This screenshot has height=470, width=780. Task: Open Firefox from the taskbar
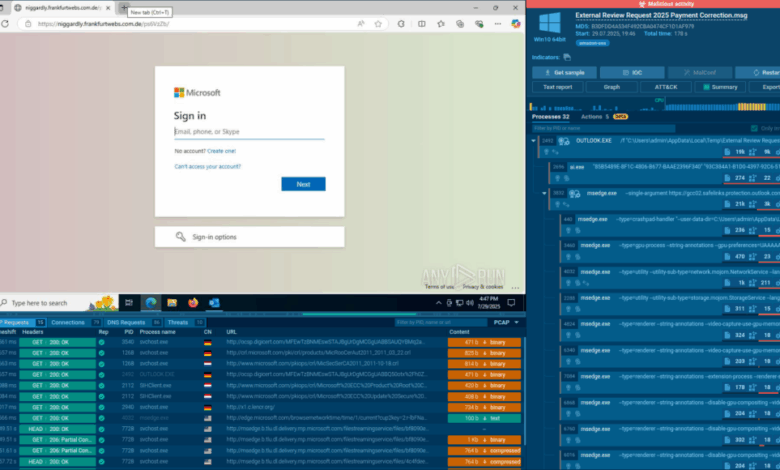[193, 302]
